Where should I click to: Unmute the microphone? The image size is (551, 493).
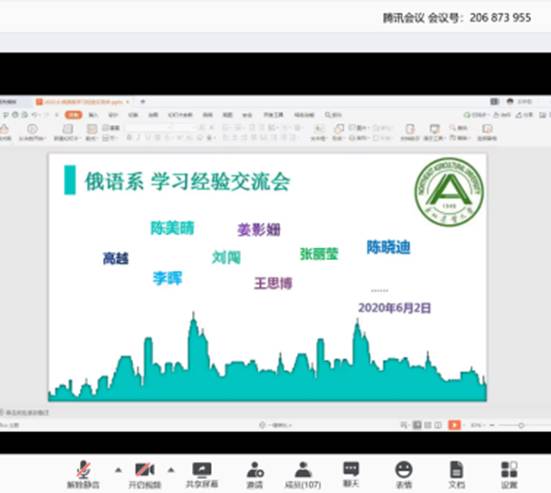coord(83,474)
